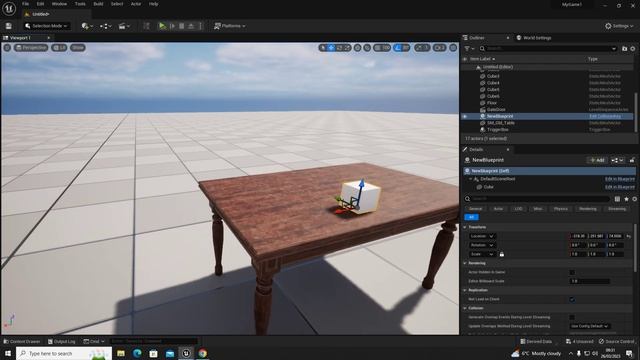Click the Outliner search field
Viewport: 640px width, 360px height.
pyautogui.click(x=548, y=49)
